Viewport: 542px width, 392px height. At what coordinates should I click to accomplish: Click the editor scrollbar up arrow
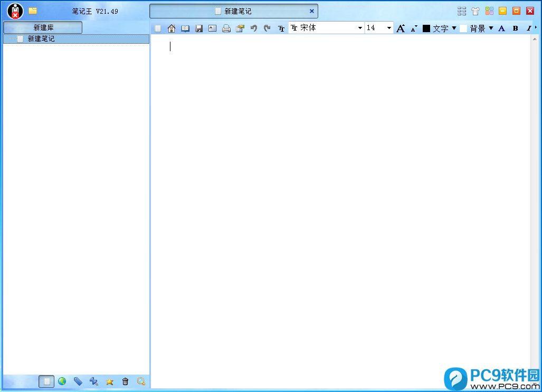pyautogui.click(x=535, y=39)
